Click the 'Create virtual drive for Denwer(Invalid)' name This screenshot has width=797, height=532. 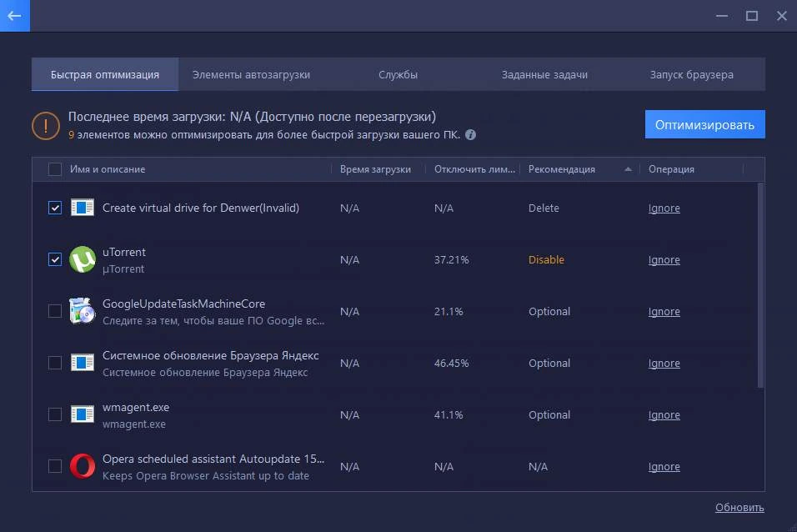(x=201, y=208)
